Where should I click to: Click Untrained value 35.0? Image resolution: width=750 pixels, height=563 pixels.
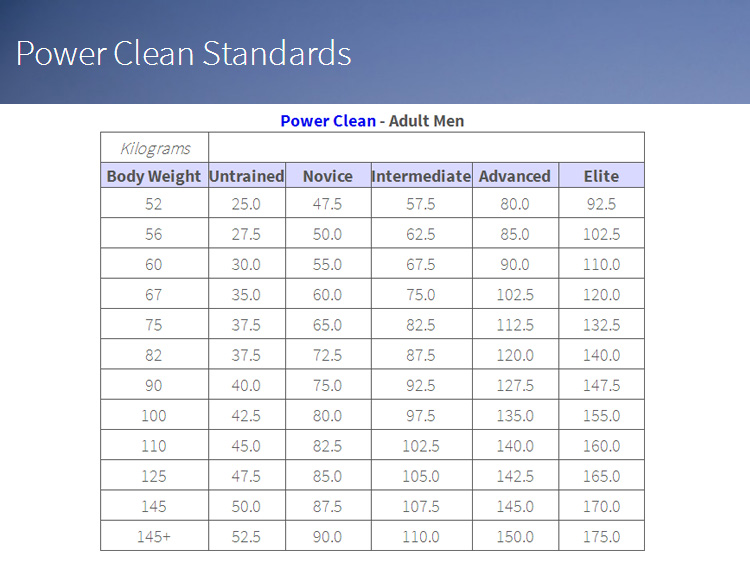pos(246,295)
